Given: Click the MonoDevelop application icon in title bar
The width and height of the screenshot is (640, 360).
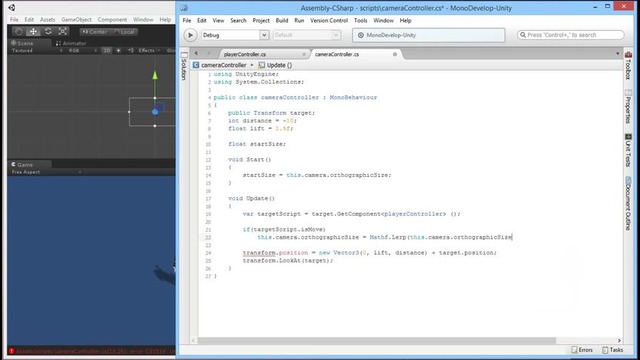Looking at the screenshot, I should click(184, 8).
